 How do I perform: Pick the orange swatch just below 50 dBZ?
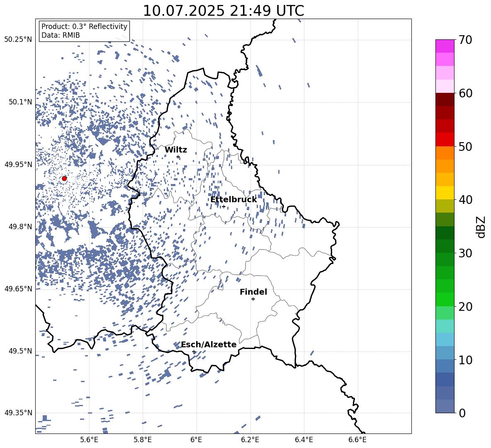point(445,153)
